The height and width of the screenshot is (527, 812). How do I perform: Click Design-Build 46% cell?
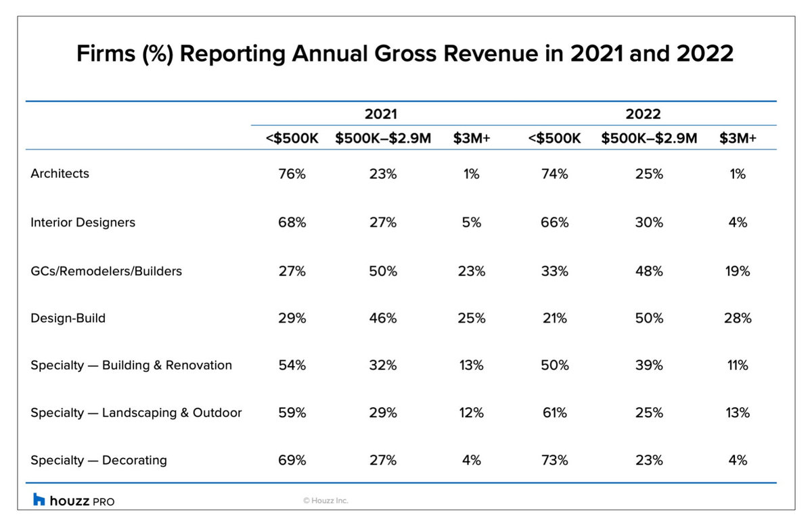click(x=383, y=318)
